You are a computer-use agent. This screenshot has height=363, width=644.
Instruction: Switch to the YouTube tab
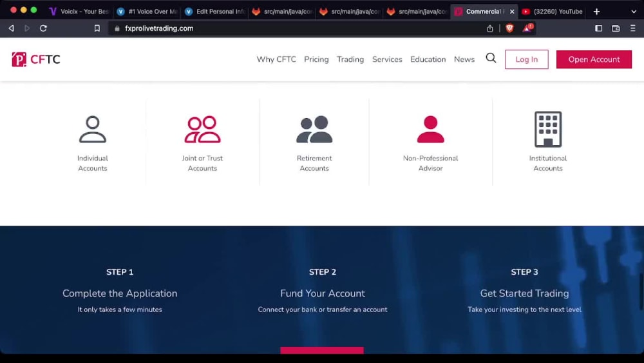(553, 12)
